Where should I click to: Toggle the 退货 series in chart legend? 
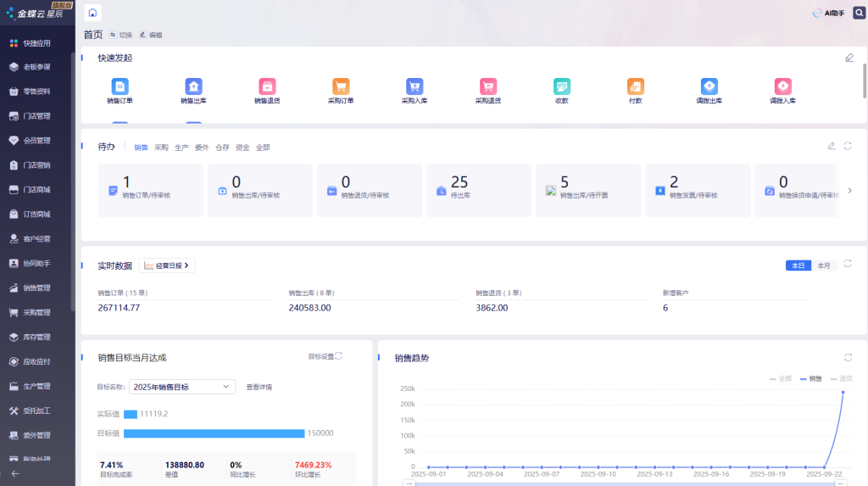840,378
